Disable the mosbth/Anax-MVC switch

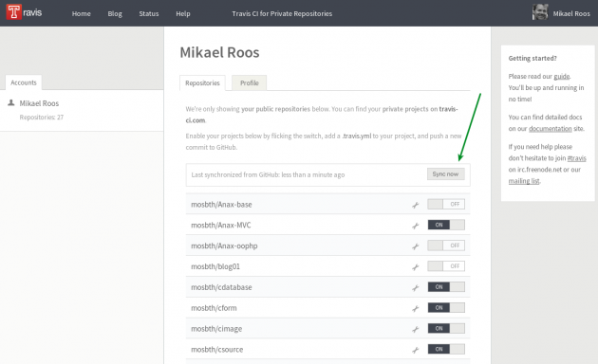[x=446, y=225]
